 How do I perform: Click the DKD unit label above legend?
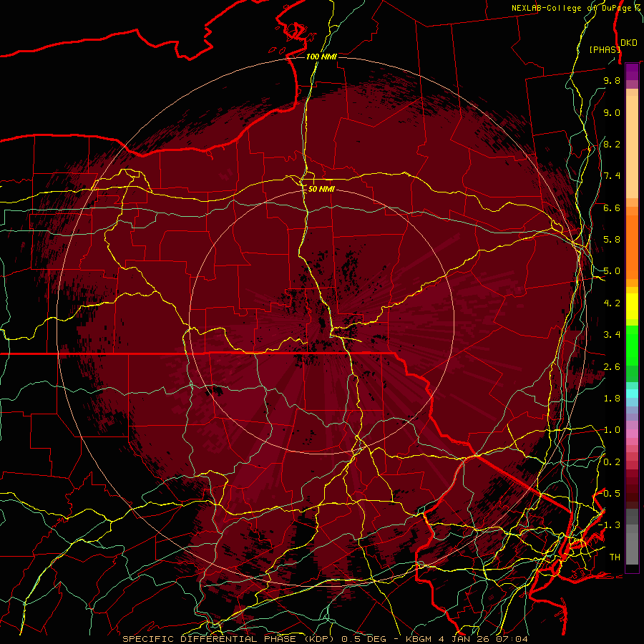click(628, 43)
